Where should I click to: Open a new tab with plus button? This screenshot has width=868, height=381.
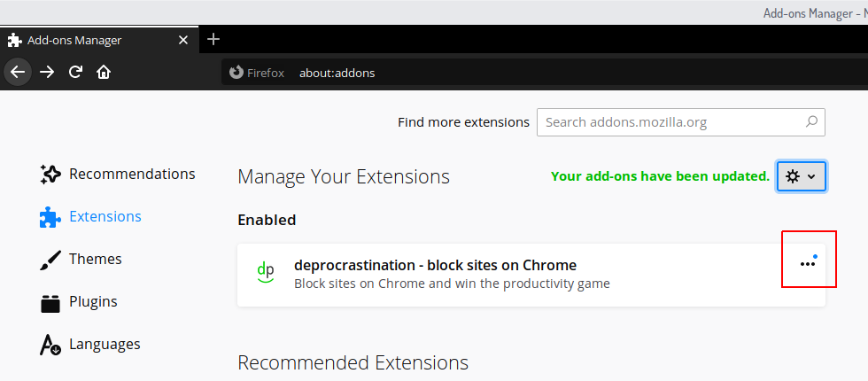coord(213,39)
